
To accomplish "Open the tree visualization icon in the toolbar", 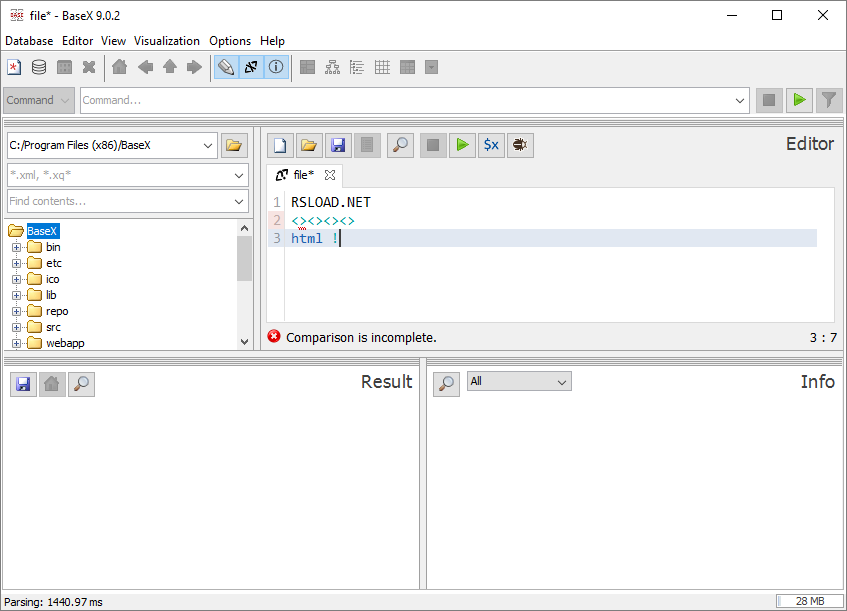I will point(334,67).
